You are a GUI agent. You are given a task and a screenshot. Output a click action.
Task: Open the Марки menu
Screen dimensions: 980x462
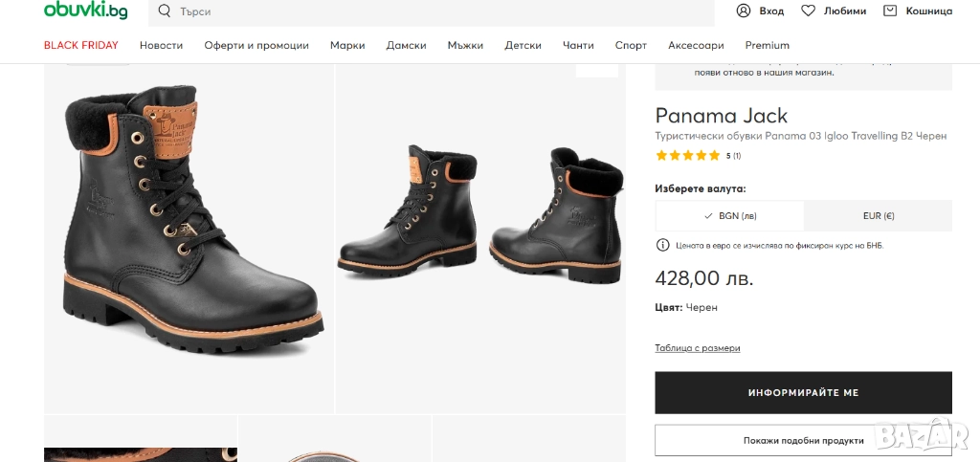pos(347,45)
